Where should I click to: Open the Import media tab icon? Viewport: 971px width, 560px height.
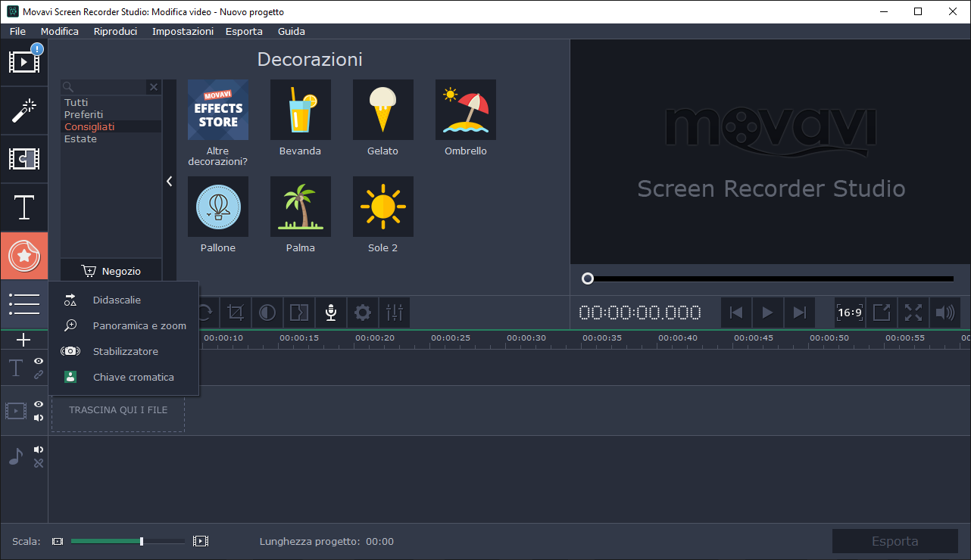tap(24, 62)
